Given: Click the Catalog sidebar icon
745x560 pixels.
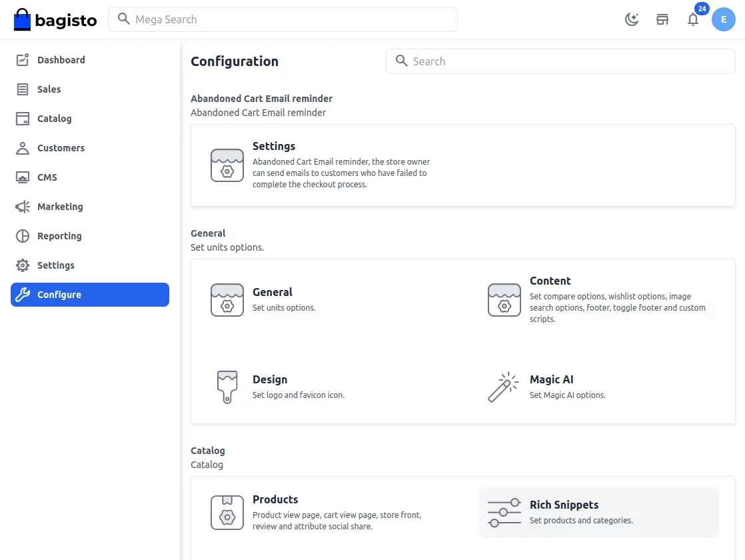Looking at the screenshot, I should [x=23, y=119].
